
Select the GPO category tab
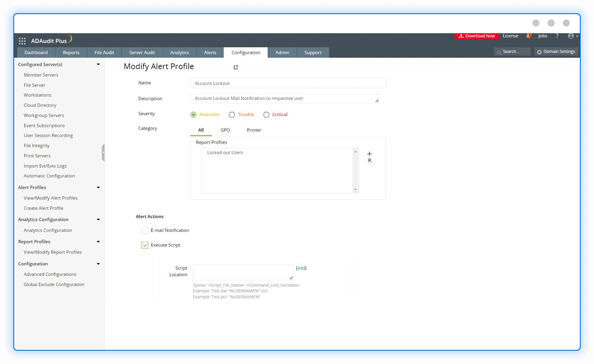pyautogui.click(x=225, y=130)
